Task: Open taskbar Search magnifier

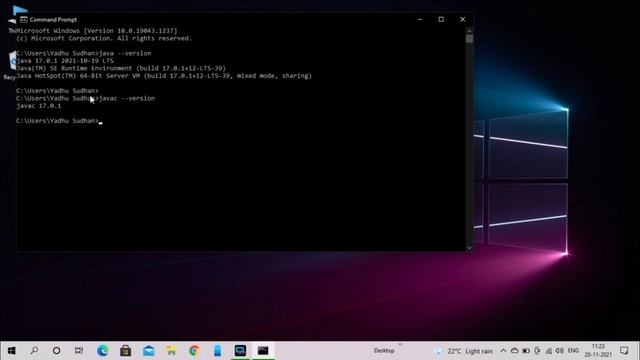Action: coord(34,351)
